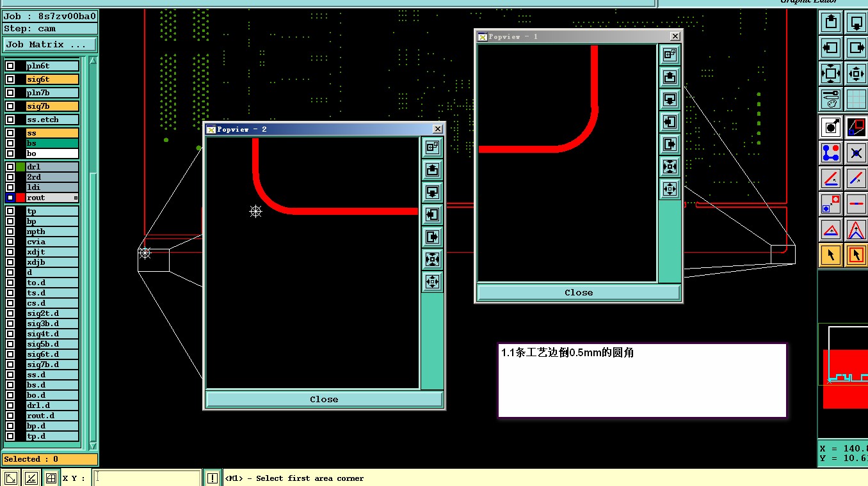868x486 pixels.
Task: Toggle the grid display icon
Action: (856, 99)
